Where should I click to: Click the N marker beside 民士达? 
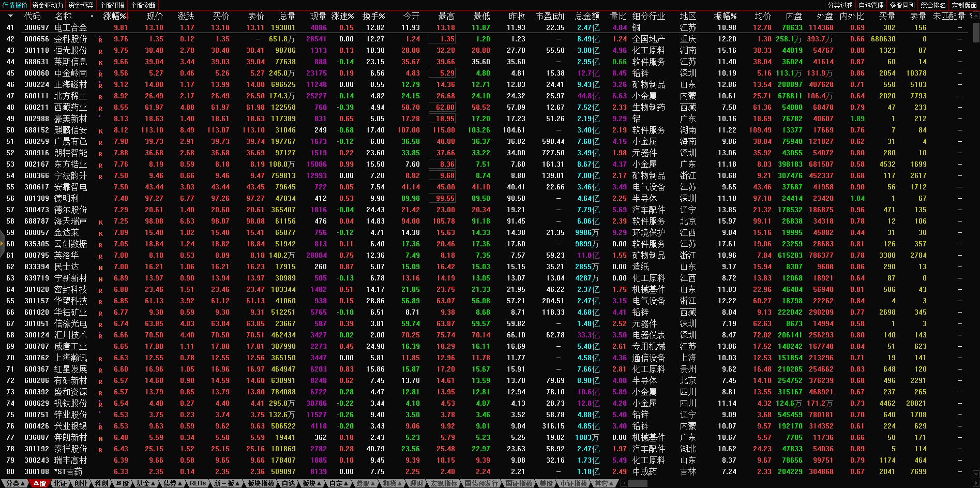coord(100,267)
